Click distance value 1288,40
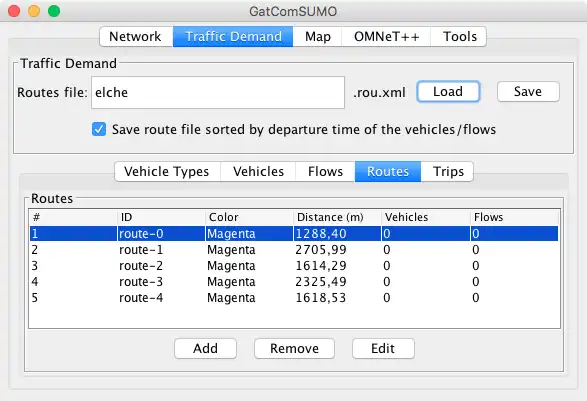Viewport: 587px width, 401px height. pos(321,234)
